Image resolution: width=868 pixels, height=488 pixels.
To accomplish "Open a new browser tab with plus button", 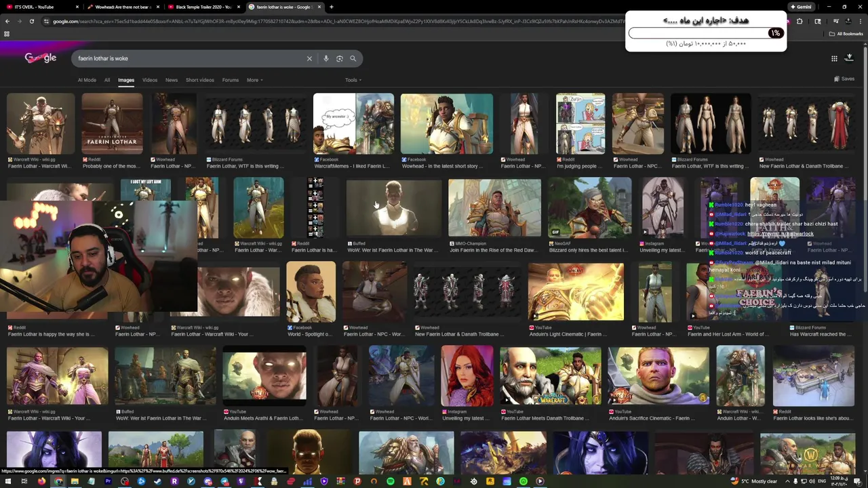I will pyautogui.click(x=331, y=7).
